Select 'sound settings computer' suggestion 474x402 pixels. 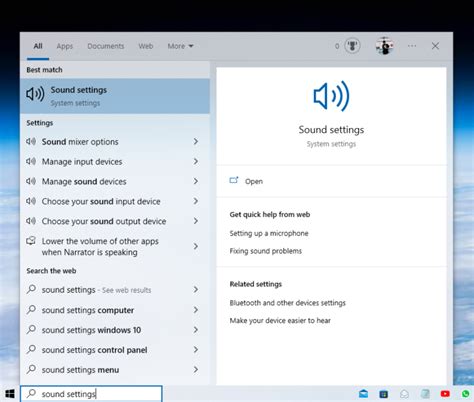[115, 310]
